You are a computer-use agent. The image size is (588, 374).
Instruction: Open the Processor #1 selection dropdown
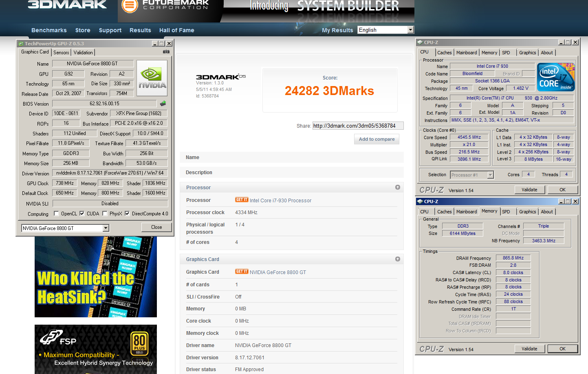click(491, 175)
